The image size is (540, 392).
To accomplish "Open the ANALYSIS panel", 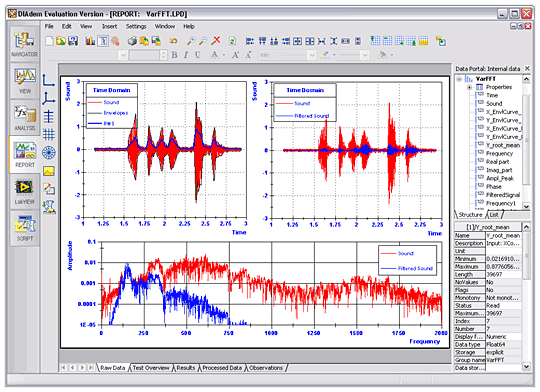I will click(x=24, y=117).
